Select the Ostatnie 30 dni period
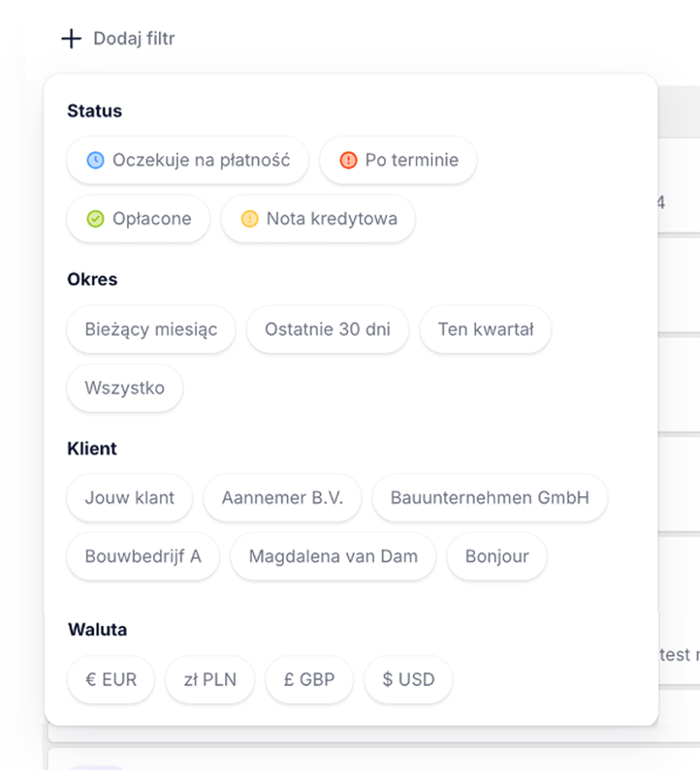Screen dimensions: 700x779 pos(327,329)
